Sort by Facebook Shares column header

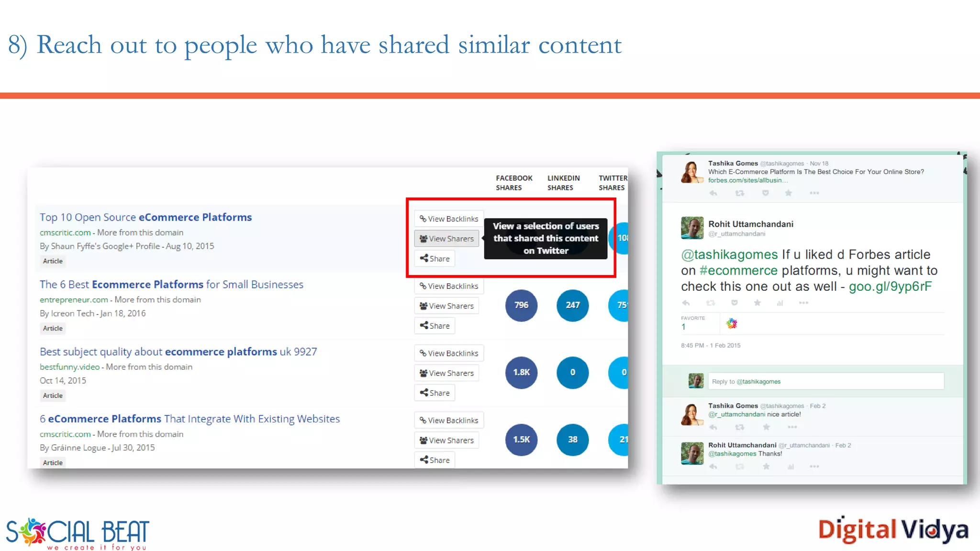tap(514, 183)
